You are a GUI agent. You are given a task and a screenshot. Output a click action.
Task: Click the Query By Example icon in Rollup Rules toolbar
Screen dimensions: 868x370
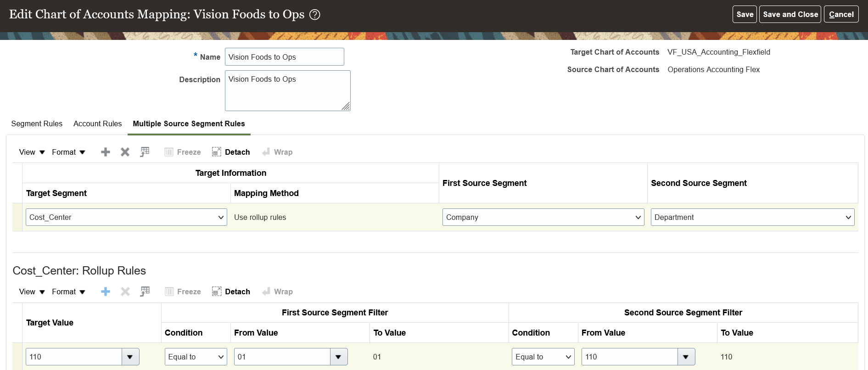pos(145,292)
